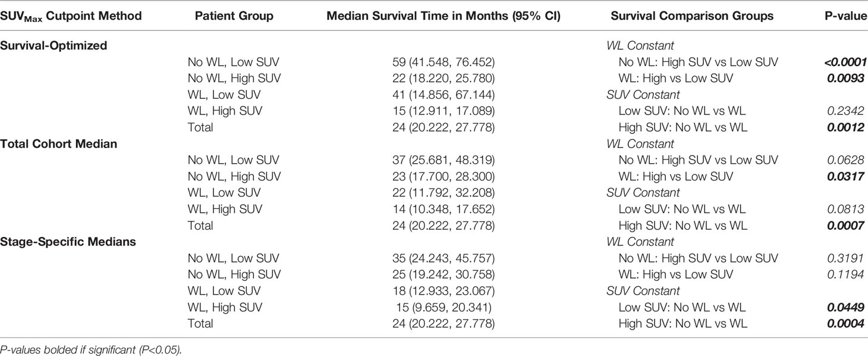This screenshot has height=356, width=868.
Task: Select the Survival-Optimized row label
Action: (54, 45)
